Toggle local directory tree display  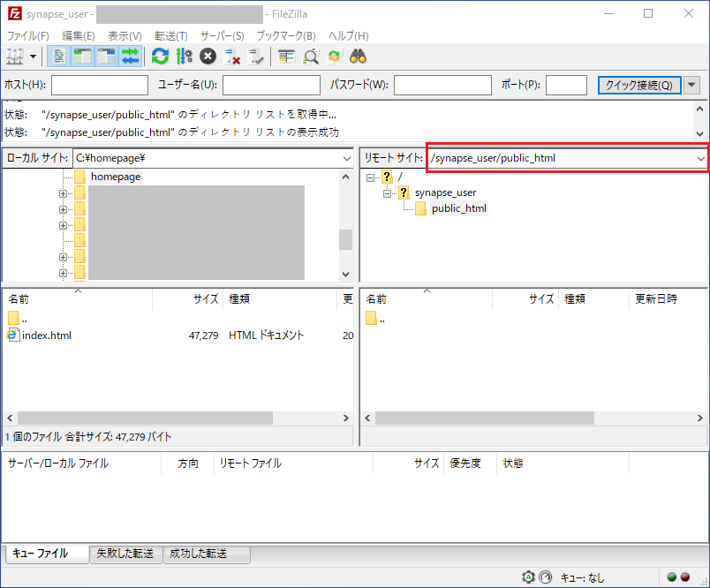[83, 57]
